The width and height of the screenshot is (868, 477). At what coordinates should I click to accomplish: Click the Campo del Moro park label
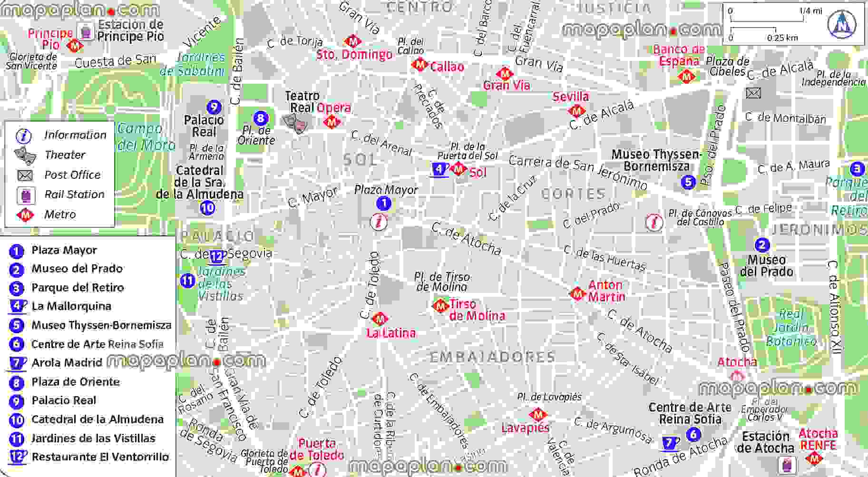point(146,137)
